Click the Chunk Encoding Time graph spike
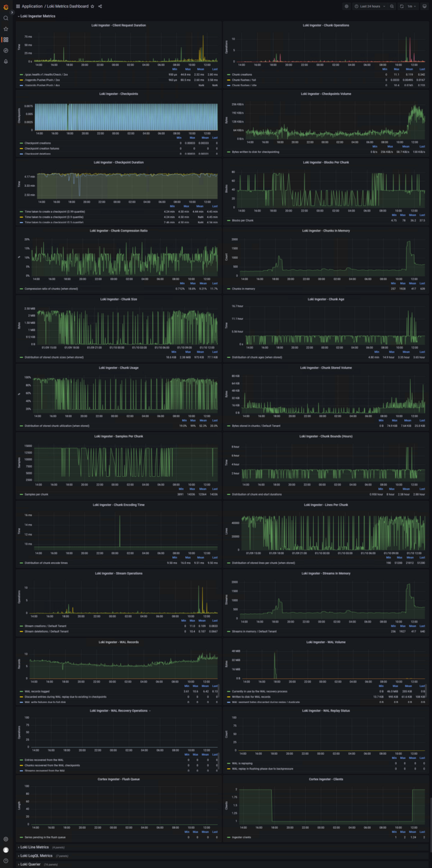The width and height of the screenshot is (432, 868). 120,532
